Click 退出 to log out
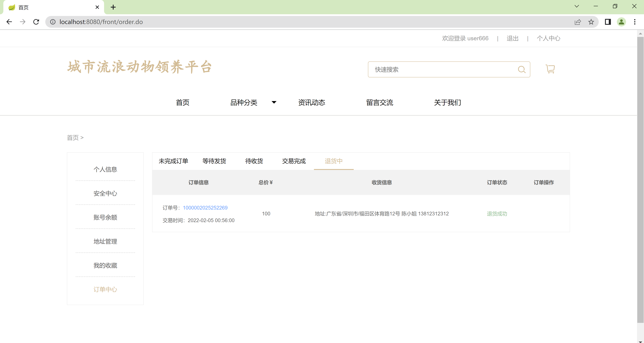This screenshot has width=644, height=343. click(x=513, y=38)
